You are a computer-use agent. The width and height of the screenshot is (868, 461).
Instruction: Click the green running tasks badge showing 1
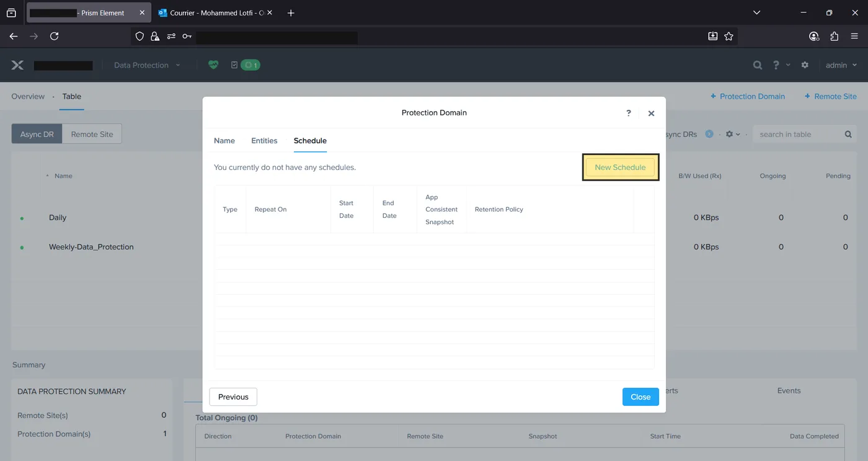point(250,65)
